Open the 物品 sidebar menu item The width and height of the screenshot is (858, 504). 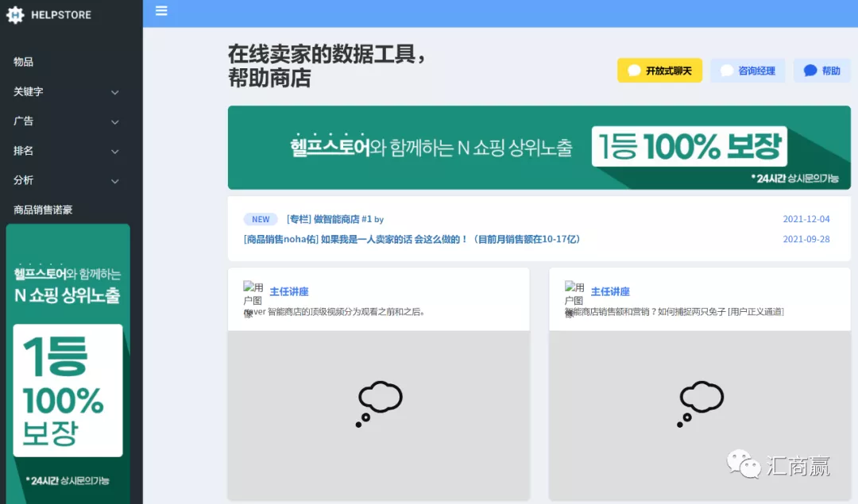24,62
